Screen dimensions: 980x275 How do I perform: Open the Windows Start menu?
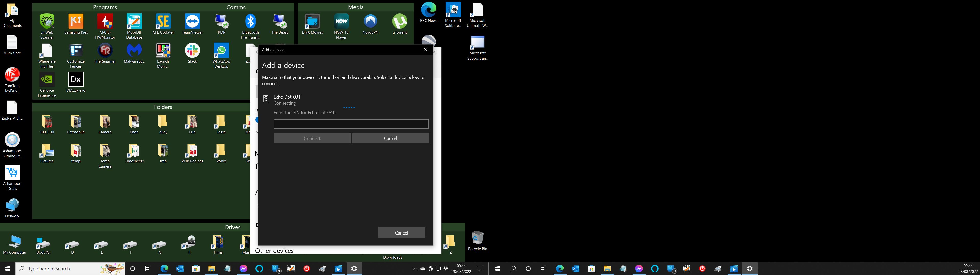(7, 269)
